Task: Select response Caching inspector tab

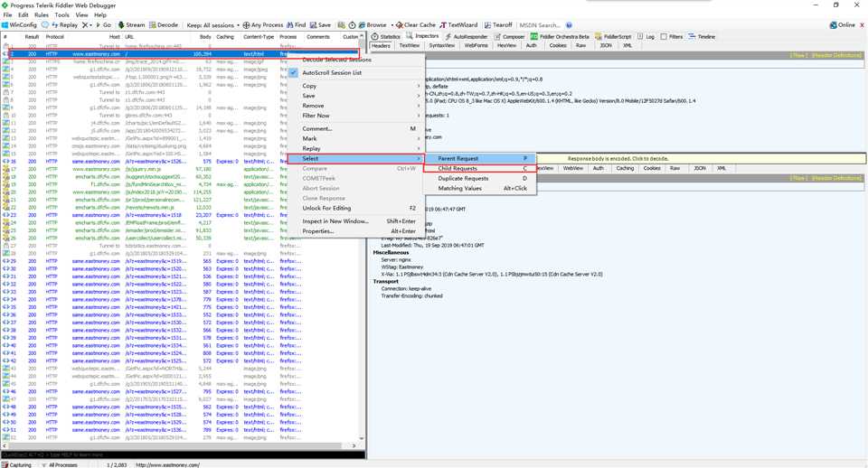Action: click(x=625, y=168)
